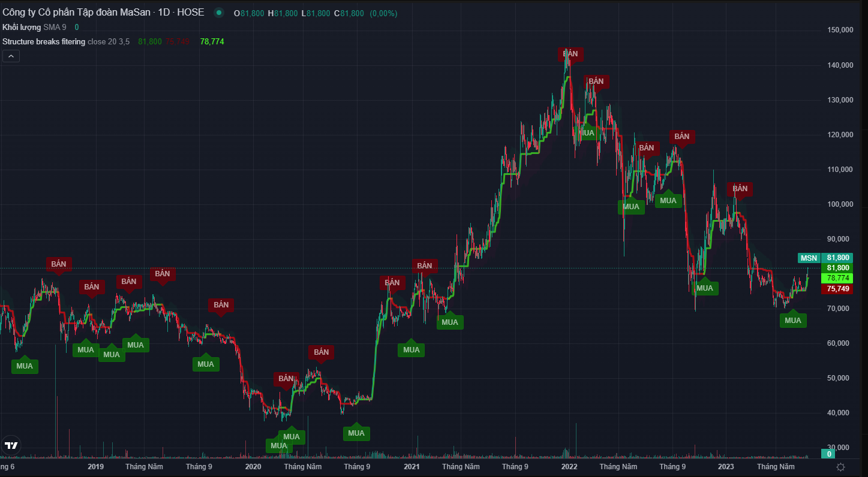Click the most recent MUA signal marker

coord(793,320)
